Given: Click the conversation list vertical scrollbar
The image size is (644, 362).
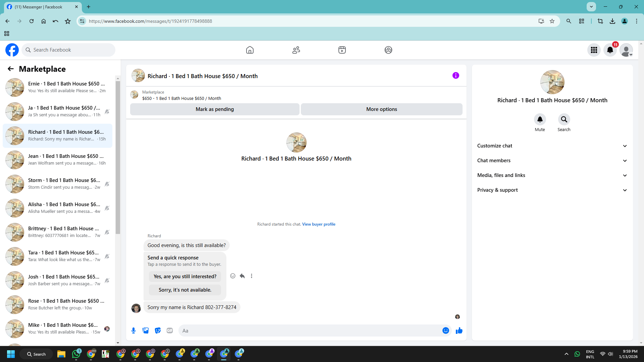Looking at the screenshot, I should tap(118, 158).
